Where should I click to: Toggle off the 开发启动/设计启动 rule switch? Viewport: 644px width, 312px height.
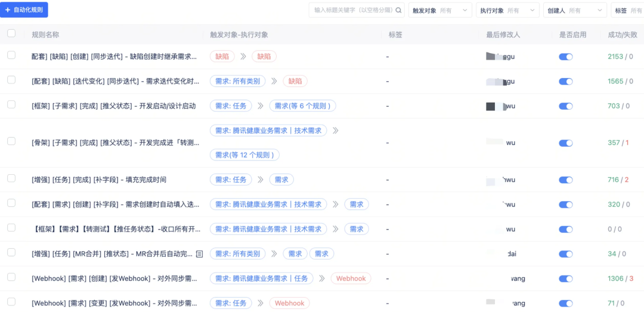566,106
